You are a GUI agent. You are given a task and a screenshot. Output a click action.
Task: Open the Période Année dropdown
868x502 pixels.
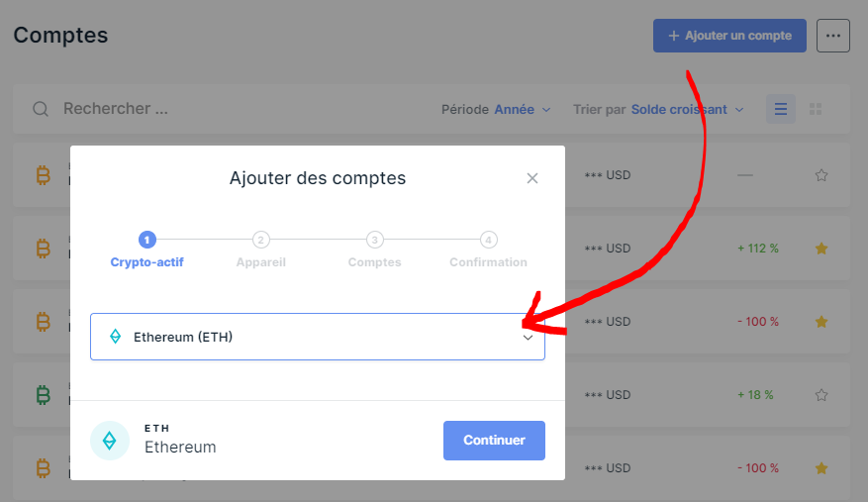523,109
